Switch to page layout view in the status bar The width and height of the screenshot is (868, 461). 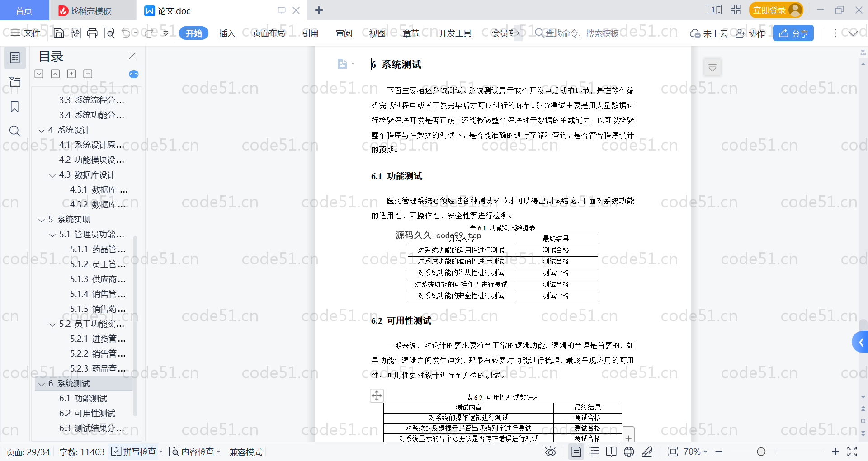[x=576, y=452]
